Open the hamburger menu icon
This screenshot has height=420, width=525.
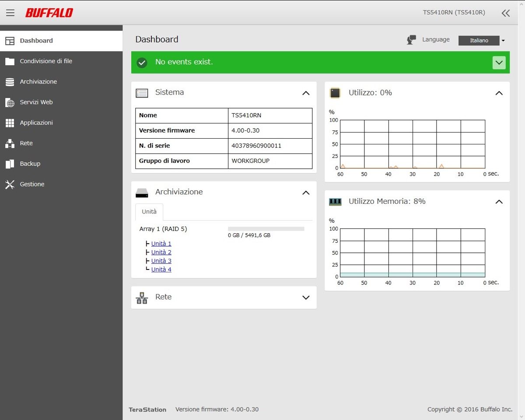[10, 13]
